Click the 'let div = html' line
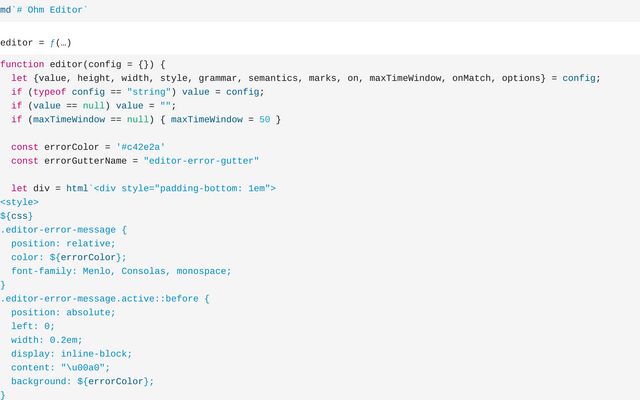Viewport: 640px width, 400px height. (x=143, y=189)
